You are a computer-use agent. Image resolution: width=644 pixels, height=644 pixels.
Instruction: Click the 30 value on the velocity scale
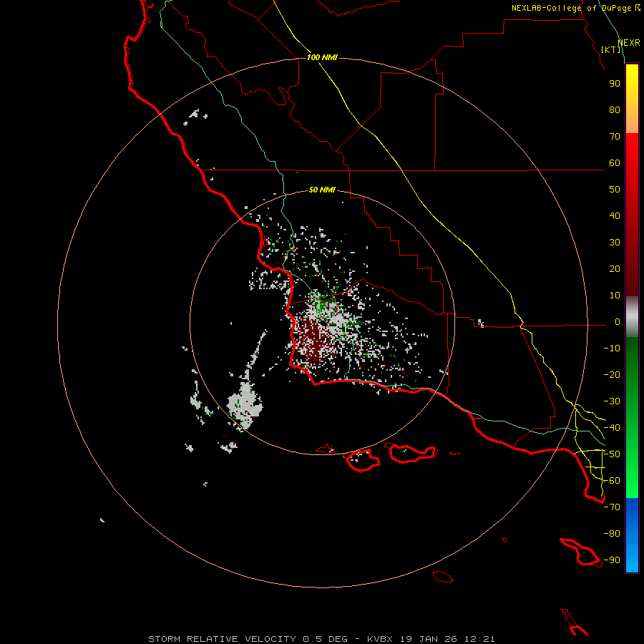click(615, 243)
